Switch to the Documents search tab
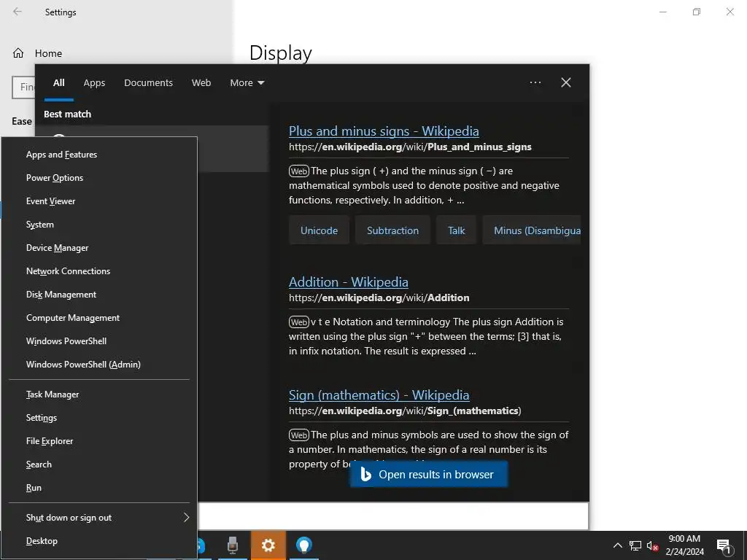The width and height of the screenshot is (747, 560). pyautogui.click(x=149, y=83)
